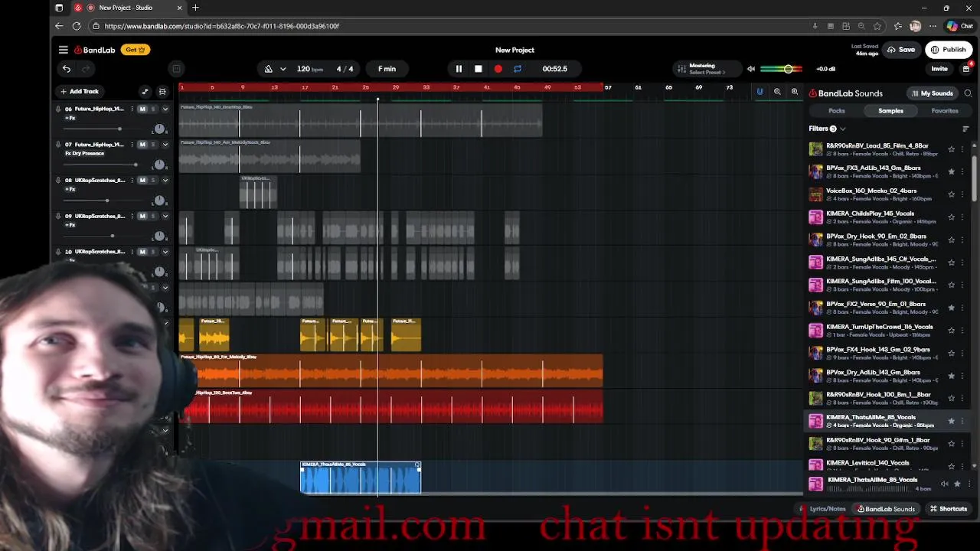Open the sample sort options icon

pyautogui.click(x=965, y=129)
